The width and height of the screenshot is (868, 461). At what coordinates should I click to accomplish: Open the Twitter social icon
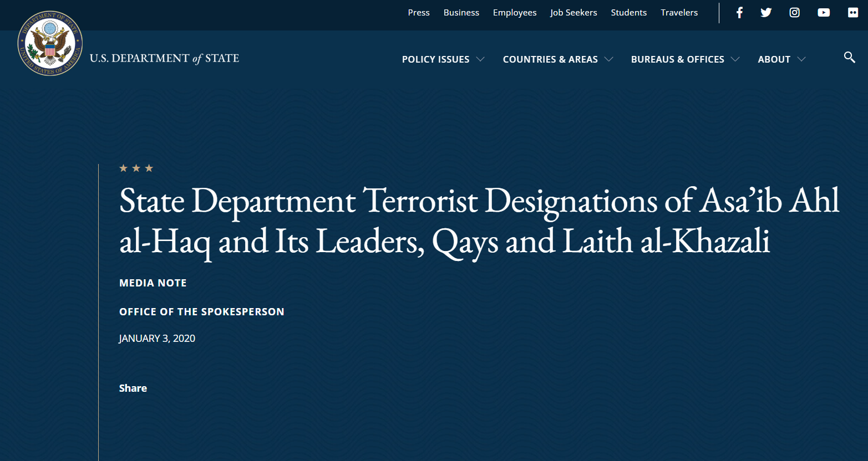766,13
